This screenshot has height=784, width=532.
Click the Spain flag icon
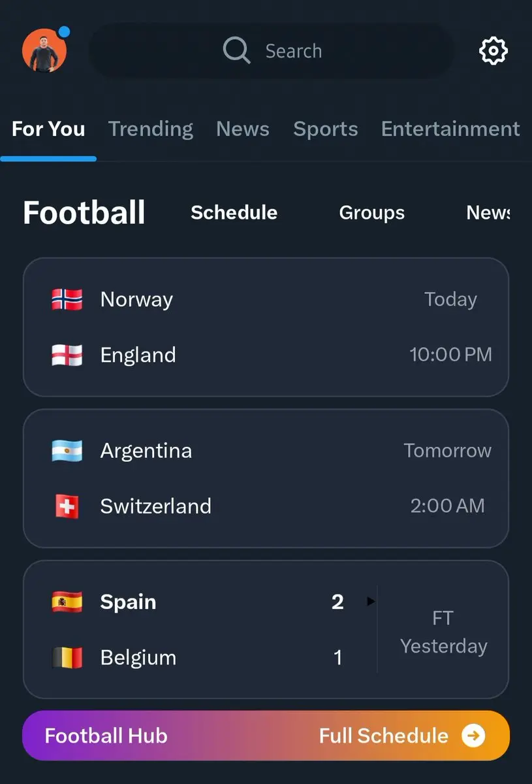pos(67,602)
